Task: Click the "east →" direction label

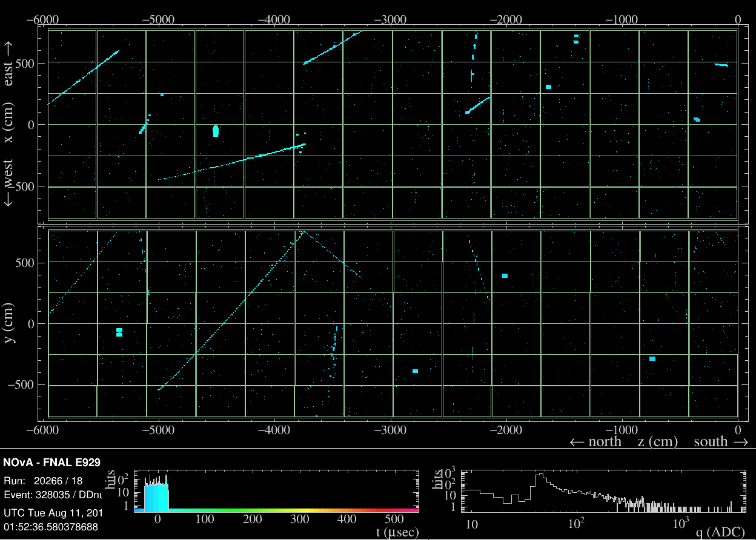Action: click(x=10, y=64)
